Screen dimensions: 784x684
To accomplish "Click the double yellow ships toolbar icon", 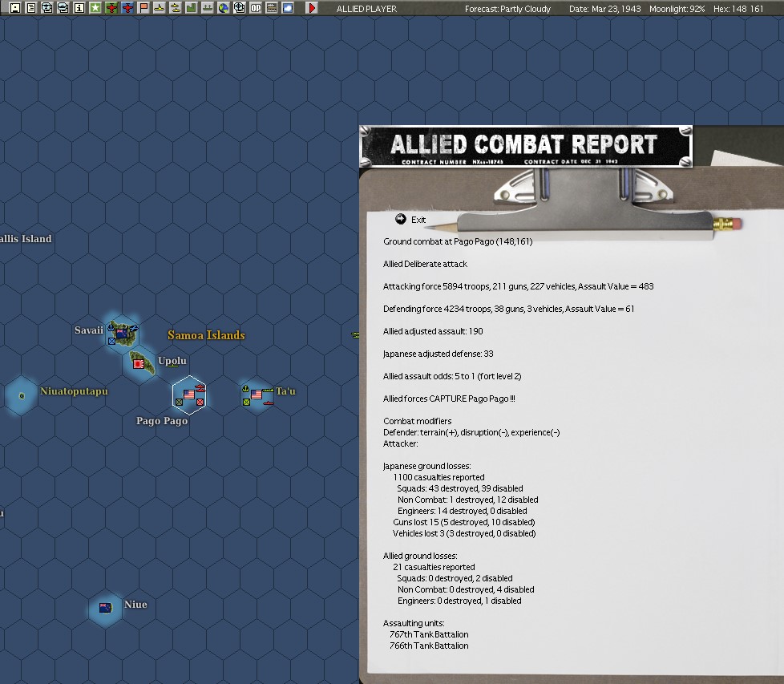I will [x=175, y=7].
